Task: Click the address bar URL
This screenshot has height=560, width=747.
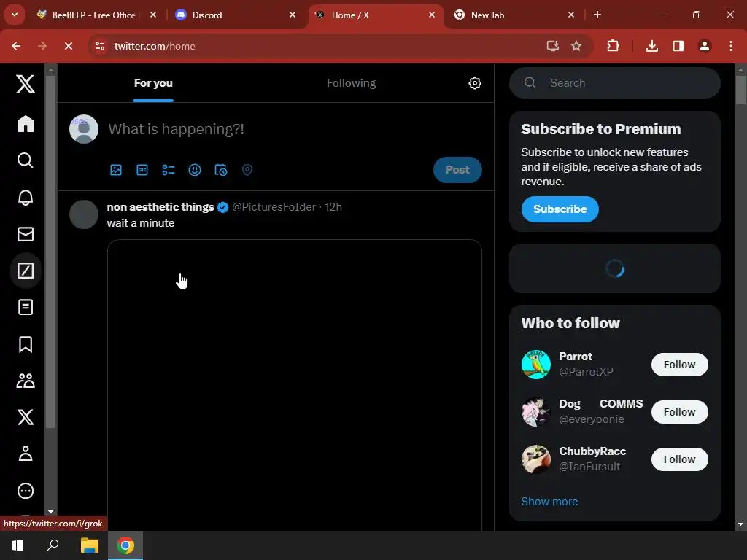Action: [155, 46]
